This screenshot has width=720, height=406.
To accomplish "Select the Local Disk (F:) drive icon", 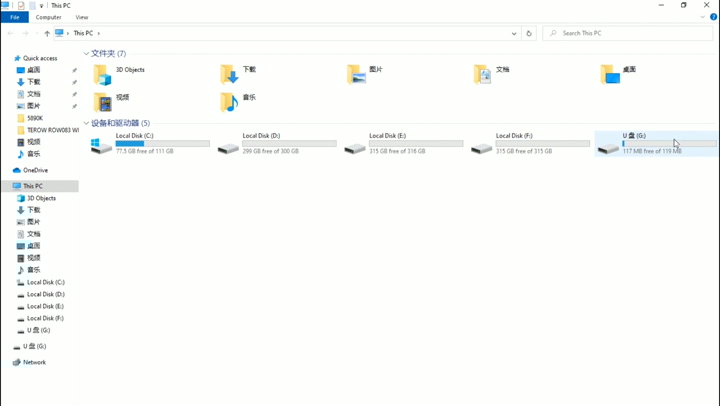I will click(482, 148).
